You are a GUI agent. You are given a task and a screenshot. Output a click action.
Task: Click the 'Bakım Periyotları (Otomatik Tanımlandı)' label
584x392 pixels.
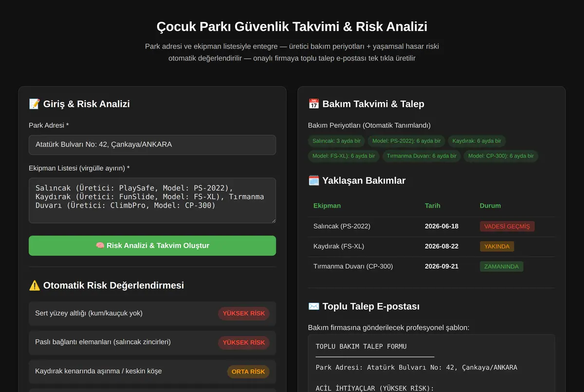(x=369, y=125)
